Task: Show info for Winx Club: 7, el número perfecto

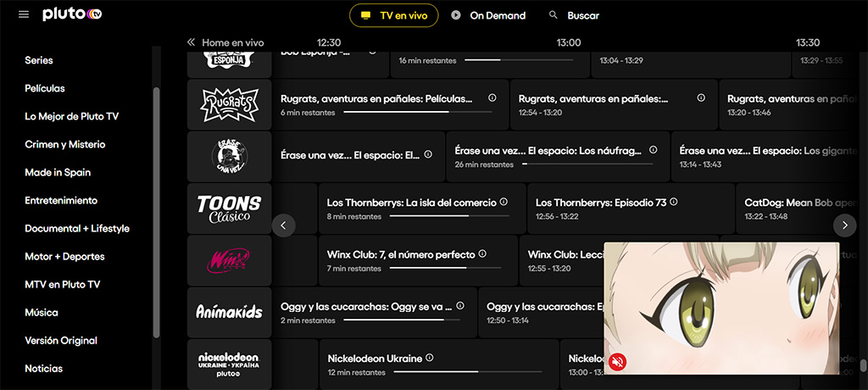Action: (x=482, y=253)
